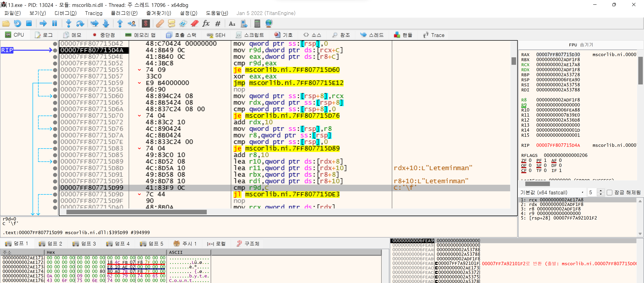The image size is (644, 283).
Task: Switch to the 주시 1 tab
Action: [x=185, y=244]
